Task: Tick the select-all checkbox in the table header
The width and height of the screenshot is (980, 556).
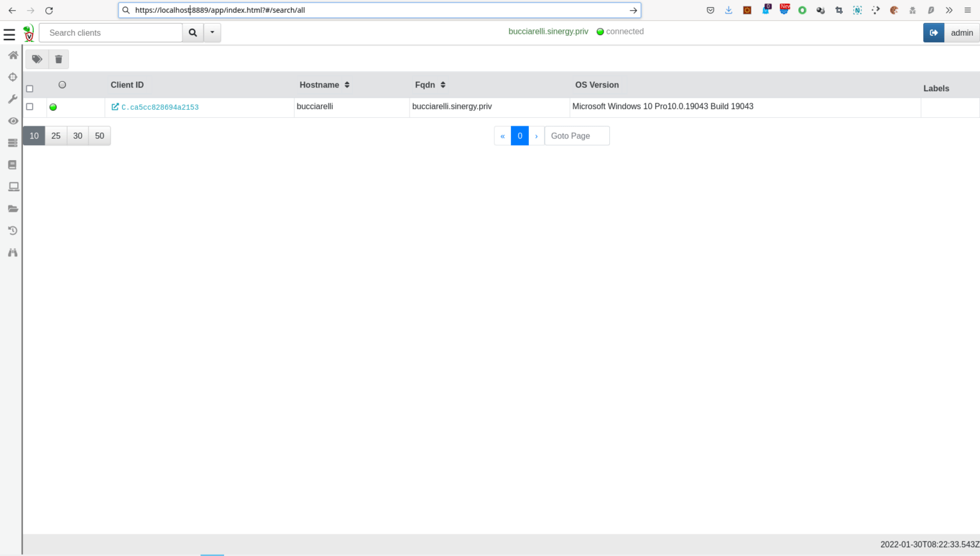Action: click(x=29, y=89)
